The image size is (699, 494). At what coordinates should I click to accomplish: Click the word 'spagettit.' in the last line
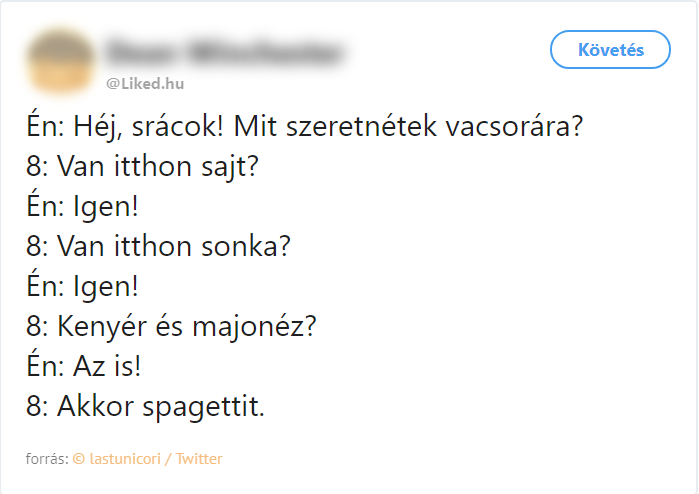204,408
